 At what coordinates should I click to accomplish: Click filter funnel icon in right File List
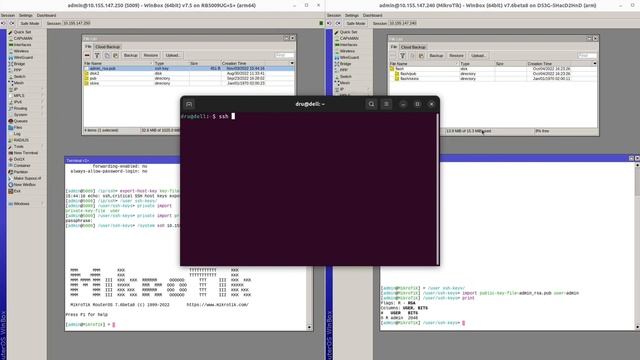(402, 56)
